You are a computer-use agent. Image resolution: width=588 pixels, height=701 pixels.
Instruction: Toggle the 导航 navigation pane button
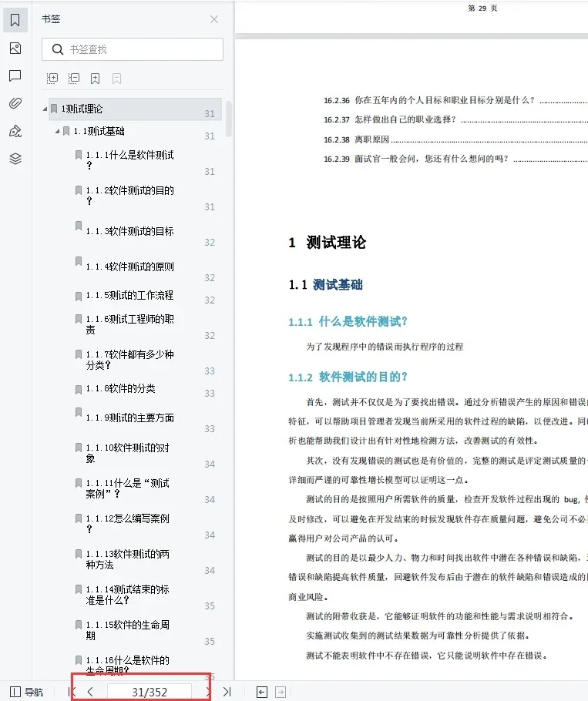[x=27, y=692]
